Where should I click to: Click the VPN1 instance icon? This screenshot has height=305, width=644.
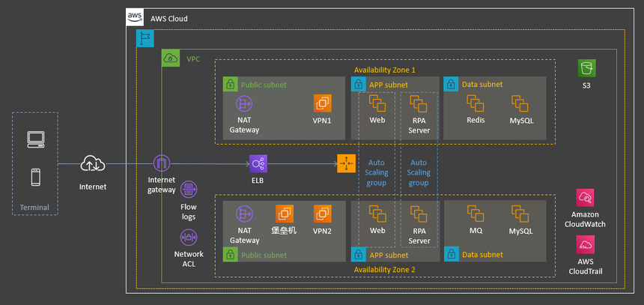tap(323, 103)
